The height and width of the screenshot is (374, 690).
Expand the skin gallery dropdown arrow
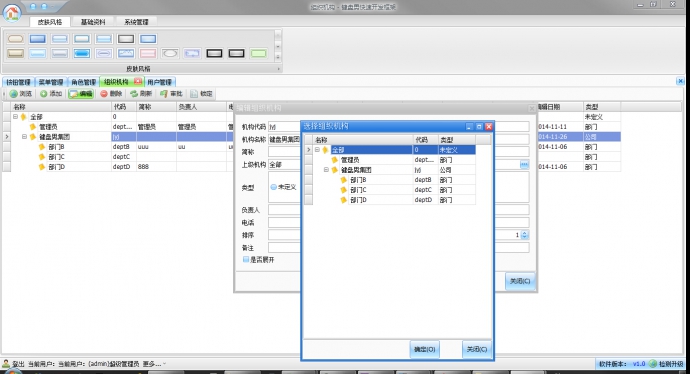[278, 57]
